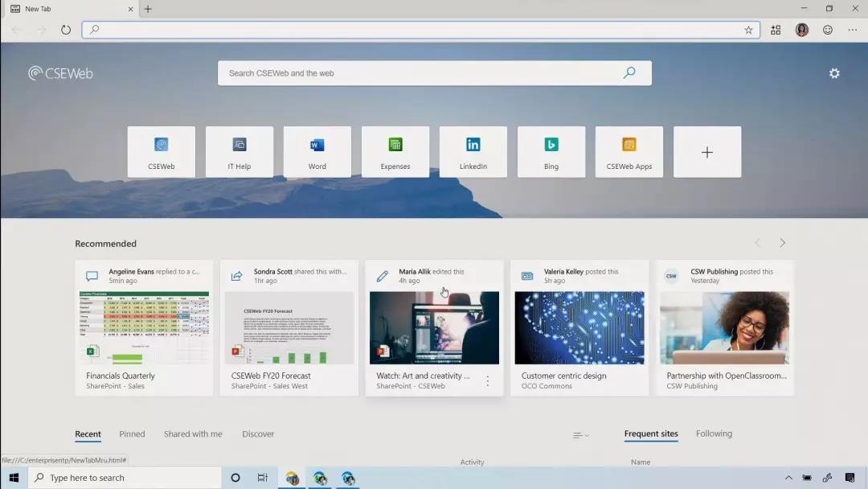This screenshot has width=868, height=489.
Task: Open the IT Help tile
Action: (240, 152)
